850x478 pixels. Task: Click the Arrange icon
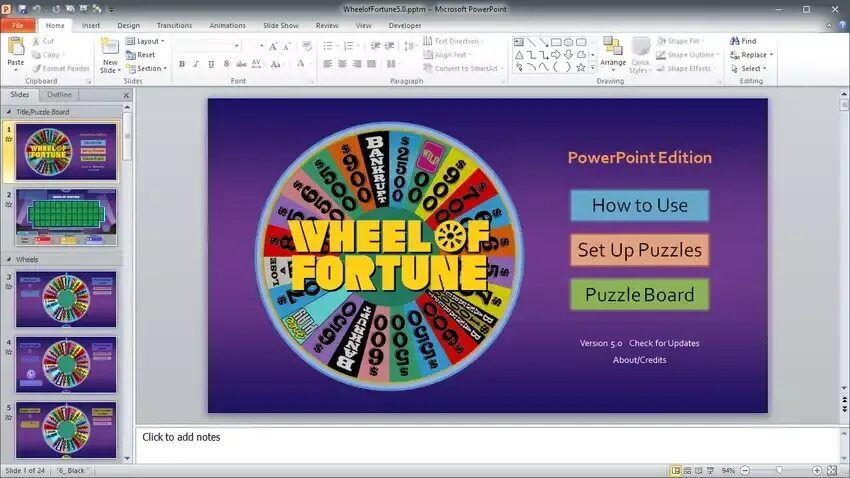tap(613, 47)
